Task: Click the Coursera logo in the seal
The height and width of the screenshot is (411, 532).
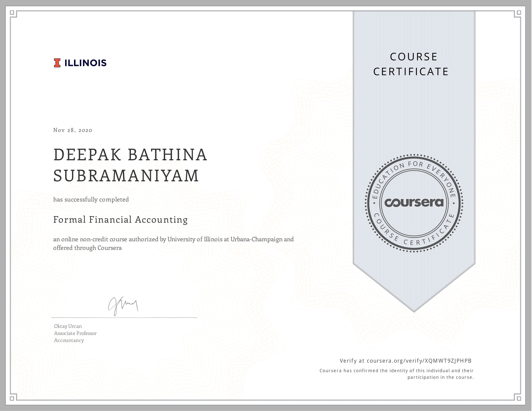Action: point(414,203)
